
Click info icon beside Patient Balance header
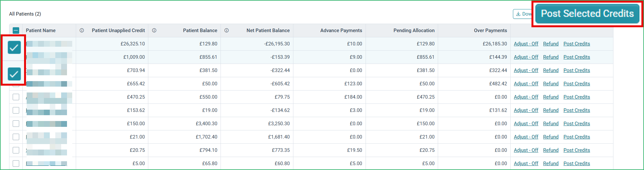tap(154, 30)
